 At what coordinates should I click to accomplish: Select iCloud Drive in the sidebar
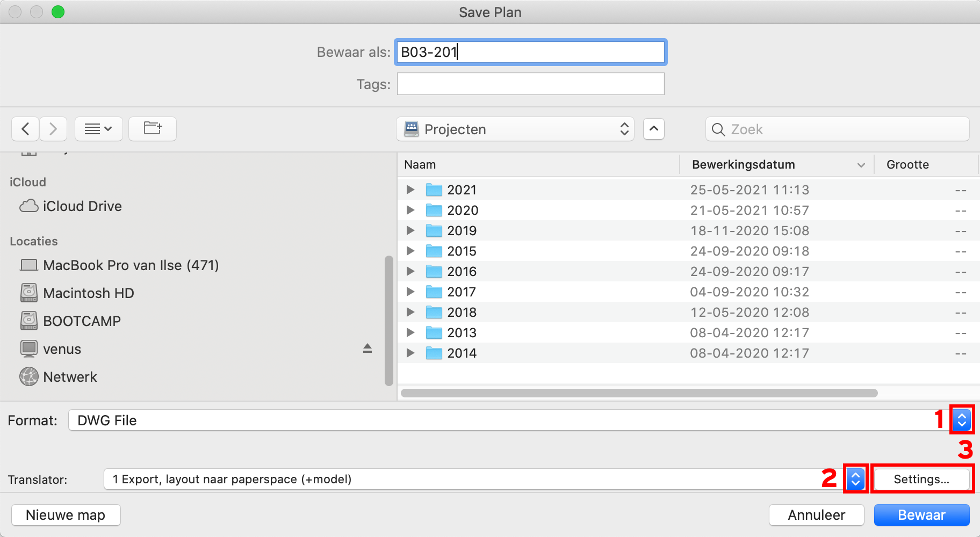click(x=82, y=206)
